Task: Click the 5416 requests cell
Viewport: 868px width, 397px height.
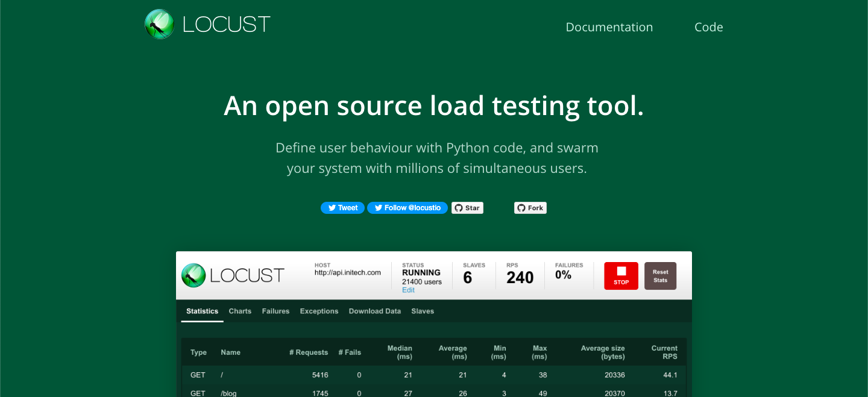Action: coord(320,375)
